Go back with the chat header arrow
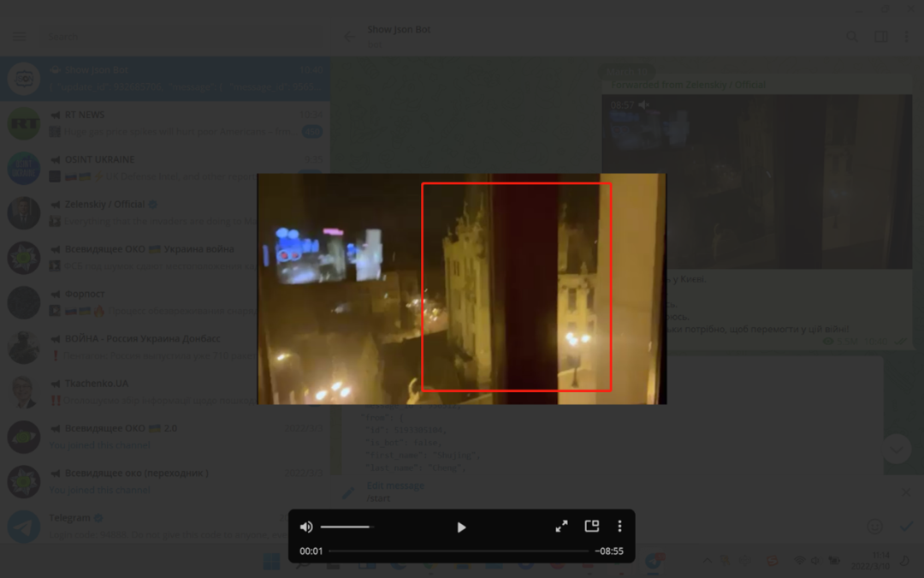This screenshot has width=924, height=578. pyautogui.click(x=349, y=36)
